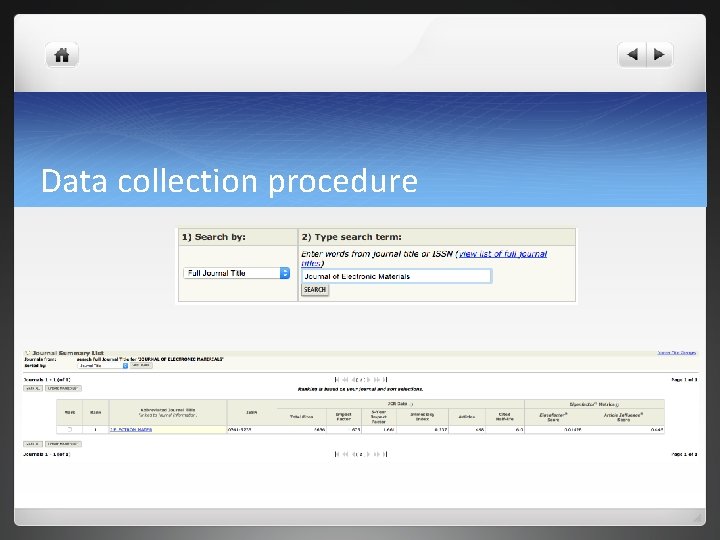Go to the home slide via house icon
720x540 pixels.
pyautogui.click(x=62, y=55)
